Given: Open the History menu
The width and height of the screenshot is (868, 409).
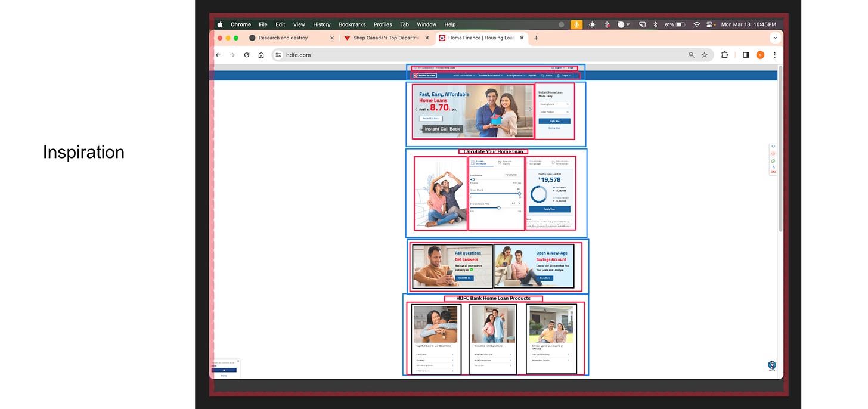Looking at the screenshot, I should (x=322, y=24).
